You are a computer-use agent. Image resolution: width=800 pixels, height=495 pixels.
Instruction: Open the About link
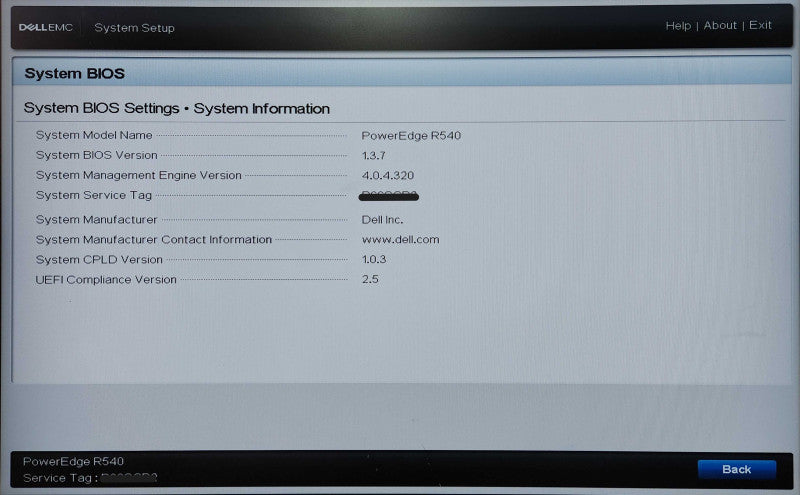click(x=720, y=26)
